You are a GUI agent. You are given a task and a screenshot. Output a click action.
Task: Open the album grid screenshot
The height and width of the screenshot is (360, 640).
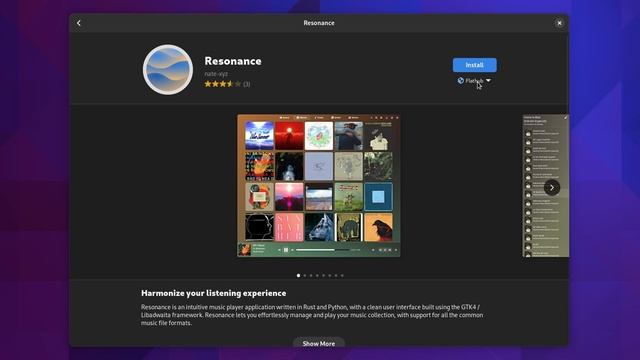tap(319, 186)
